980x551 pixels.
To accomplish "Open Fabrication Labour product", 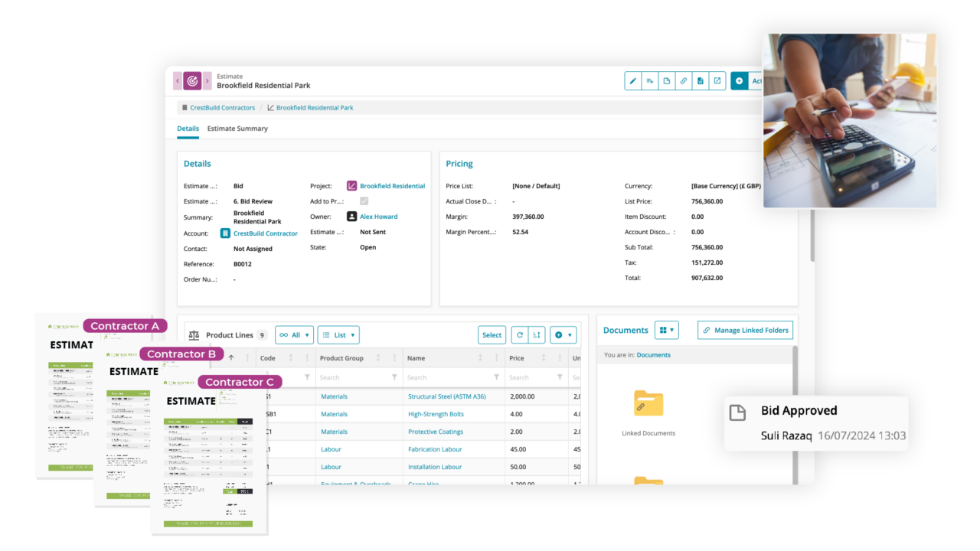I will [436, 449].
